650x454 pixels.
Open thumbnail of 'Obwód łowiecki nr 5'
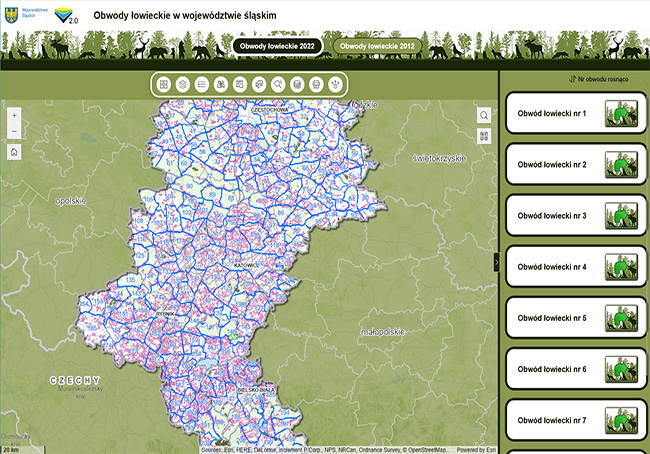(621, 318)
